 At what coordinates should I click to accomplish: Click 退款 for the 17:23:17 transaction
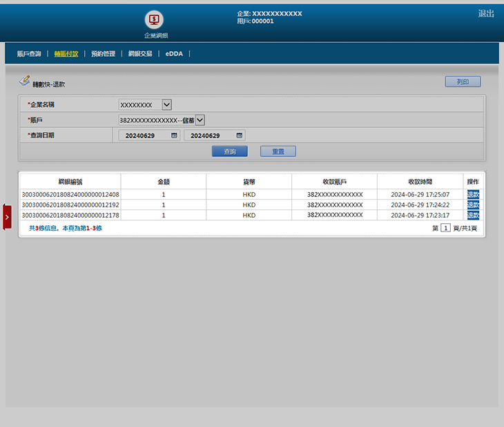tap(473, 216)
